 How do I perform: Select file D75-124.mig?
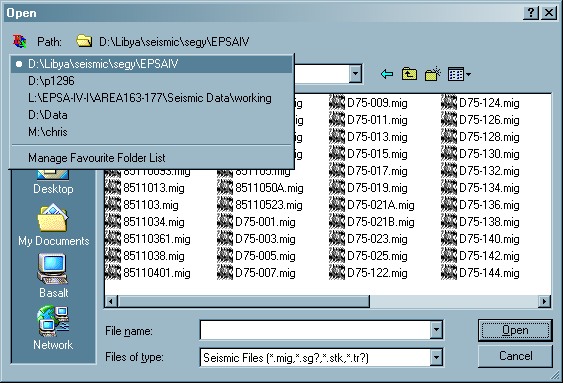click(x=480, y=103)
